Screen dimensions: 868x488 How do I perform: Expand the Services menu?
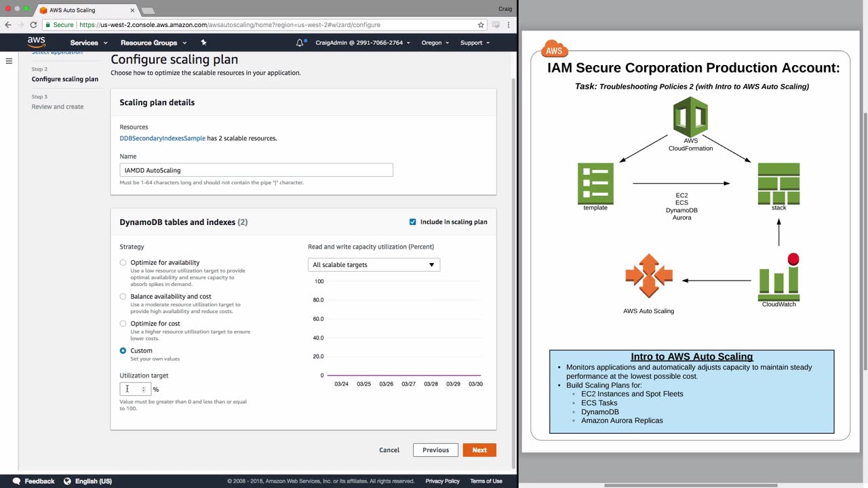[x=89, y=43]
